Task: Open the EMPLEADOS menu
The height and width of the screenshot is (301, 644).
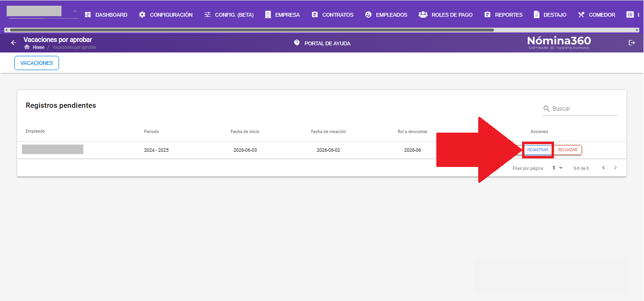Action: click(386, 15)
